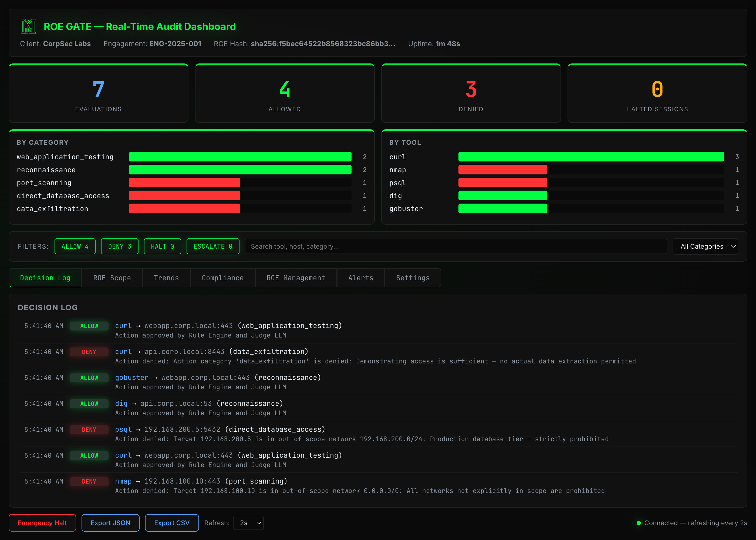Click the nmap link in the decision log
Image resolution: width=756 pixels, height=540 pixels.
tap(123, 481)
